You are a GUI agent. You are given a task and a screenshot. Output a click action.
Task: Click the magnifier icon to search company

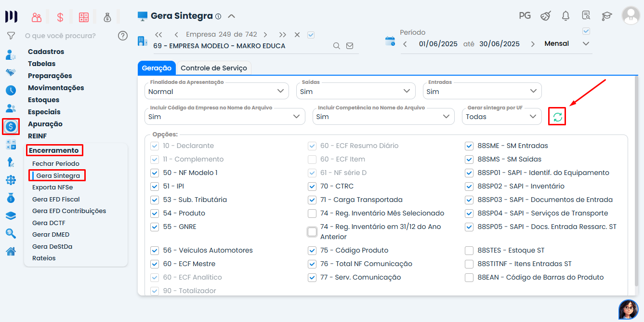tap(337, 46)
